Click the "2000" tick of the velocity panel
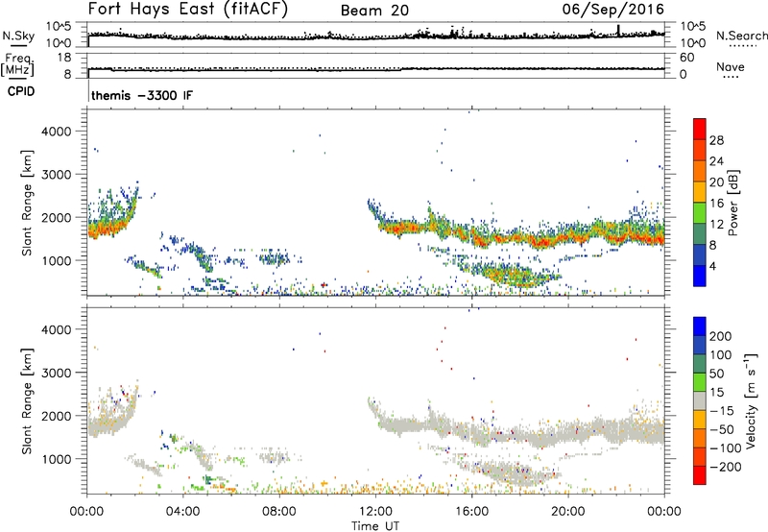 pyautogui.click(x=57, y=416)
